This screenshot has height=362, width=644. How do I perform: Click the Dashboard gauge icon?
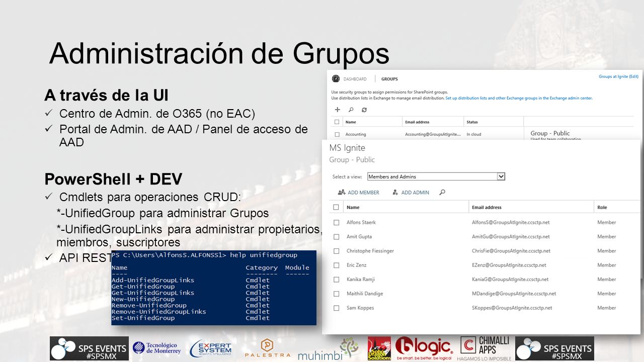[x=336, y=79]
